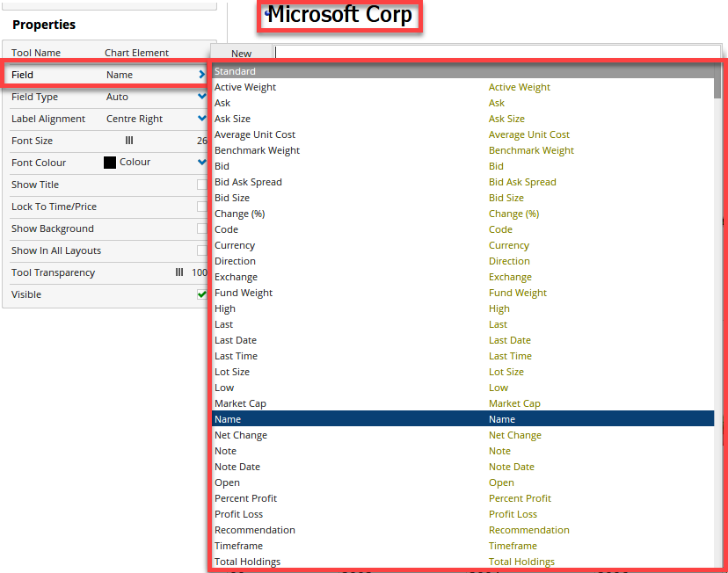Image resolution: width=728 pixels, height=573 pixels.
Task: Select Last Time from the list
Action: point(462,356)
